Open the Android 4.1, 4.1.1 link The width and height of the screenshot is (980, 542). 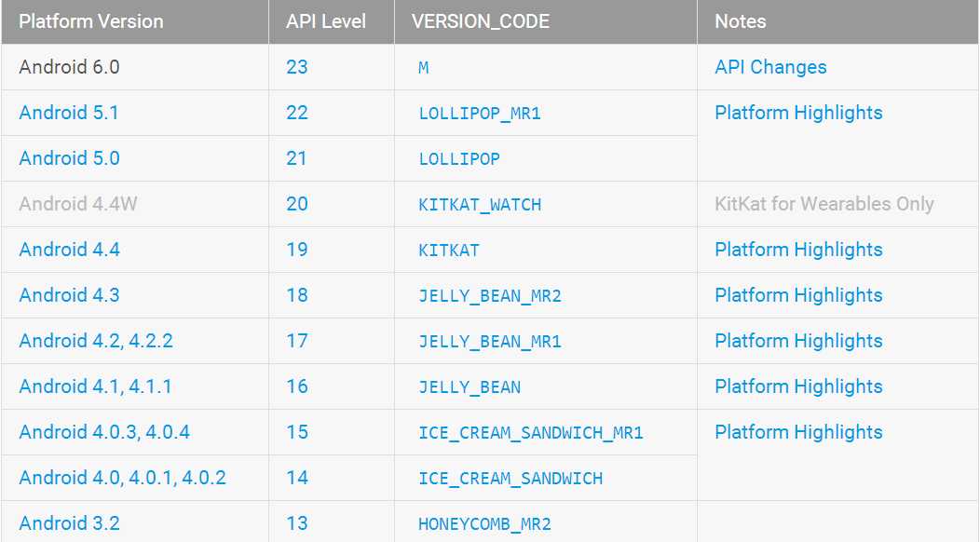pyautogui.click(x=96, y=386)
